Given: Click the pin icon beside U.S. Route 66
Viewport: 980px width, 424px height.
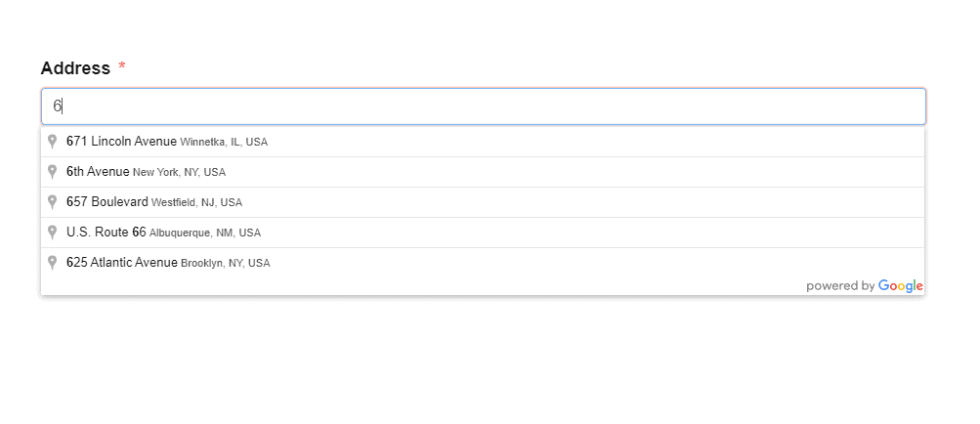Looking at the screenshot, I should click(52, 233).
